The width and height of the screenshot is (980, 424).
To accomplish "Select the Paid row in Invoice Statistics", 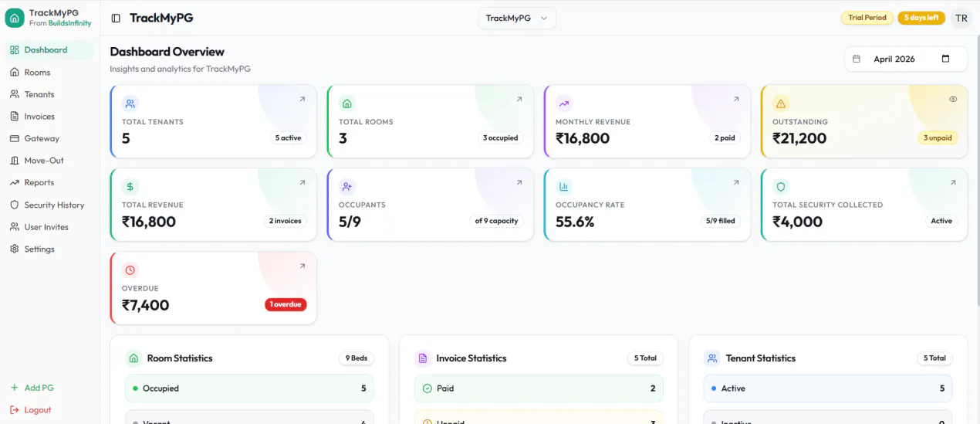I will pyautogui.click(x=539, y=388).
